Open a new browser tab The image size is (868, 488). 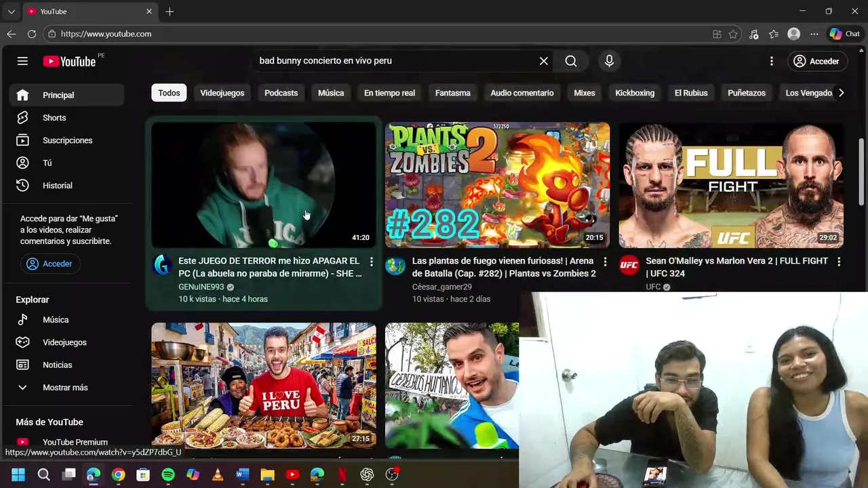[x=170, y=12]
